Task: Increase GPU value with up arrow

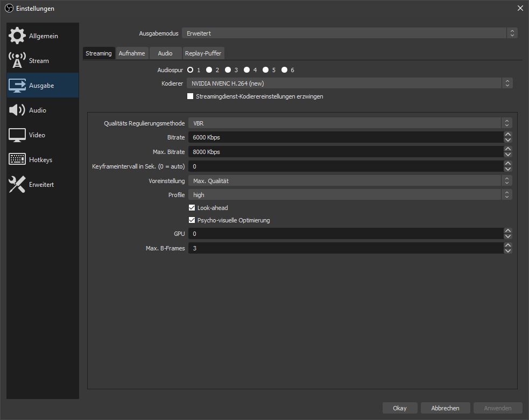Action: [508, 230]
